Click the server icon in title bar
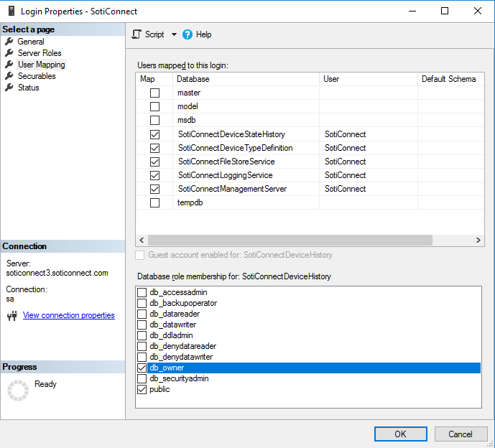The image size is (495, 448). pyautogui.click(x=11, y=11)
